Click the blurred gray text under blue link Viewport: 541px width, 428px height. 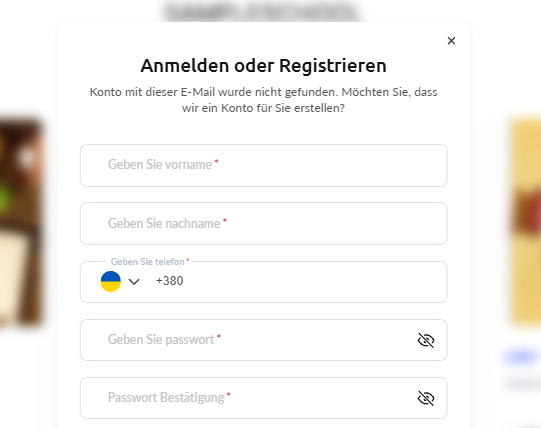tap(522, 382)
